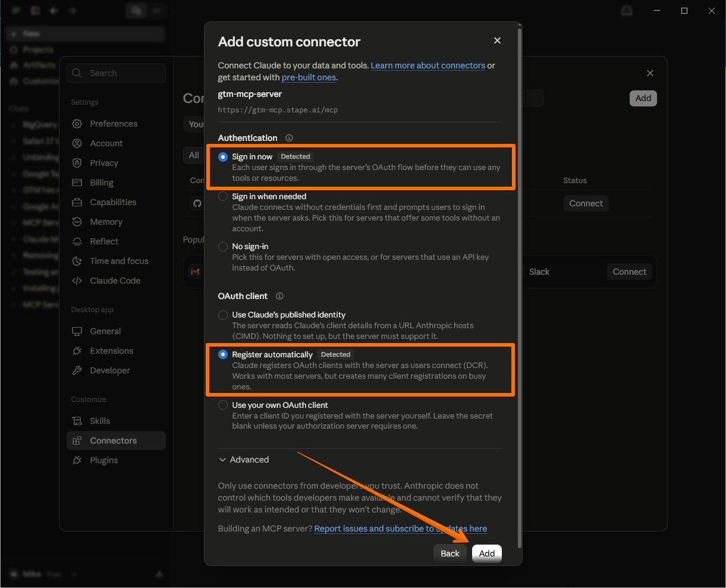This screenshot has width=726, height=588.
Task: Click Connect in the GitHub connector row
Action: (586, 203)
